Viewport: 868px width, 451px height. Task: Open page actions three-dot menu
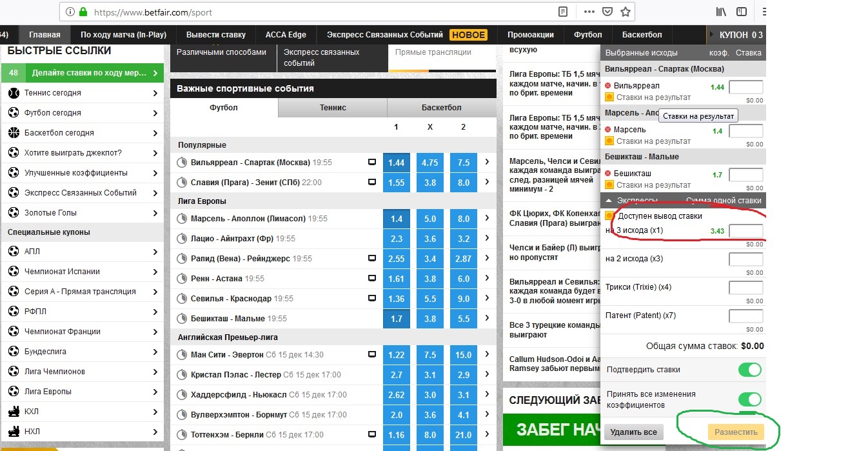coord(589,12)
